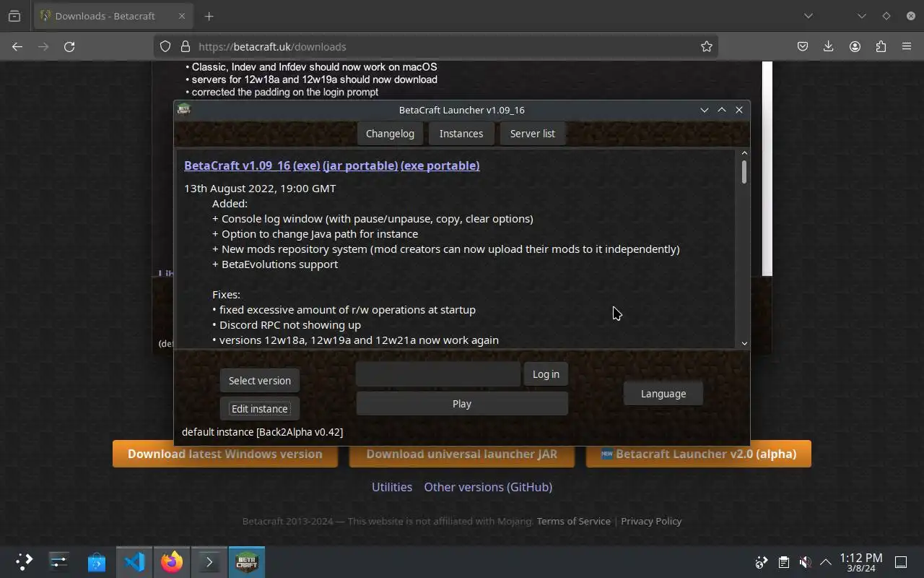Open the site security shield icon
The height and width of the screenshot is (578, 924).
click(165, 46)
